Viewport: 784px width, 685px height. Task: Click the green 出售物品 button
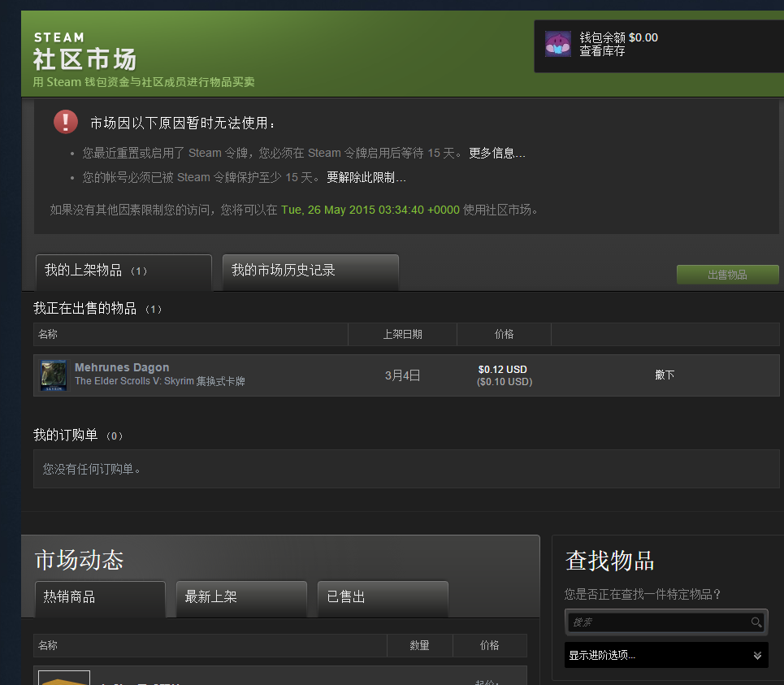727,275
